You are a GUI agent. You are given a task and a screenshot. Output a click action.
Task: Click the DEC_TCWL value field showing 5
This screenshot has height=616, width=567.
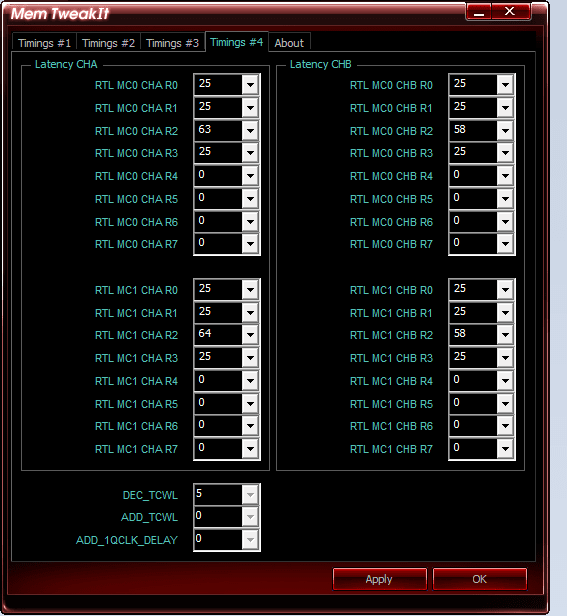pos(218,495)
